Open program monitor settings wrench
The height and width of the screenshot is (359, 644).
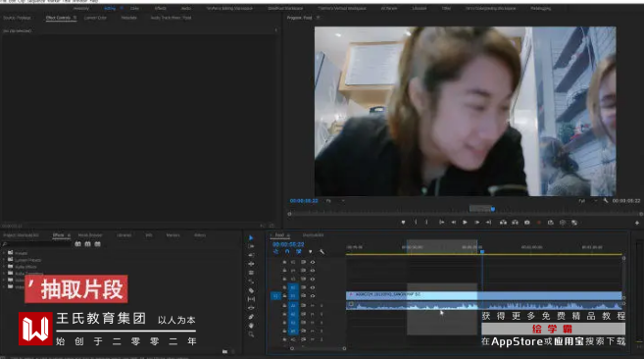pyautogui.click(x=606, y=201)
